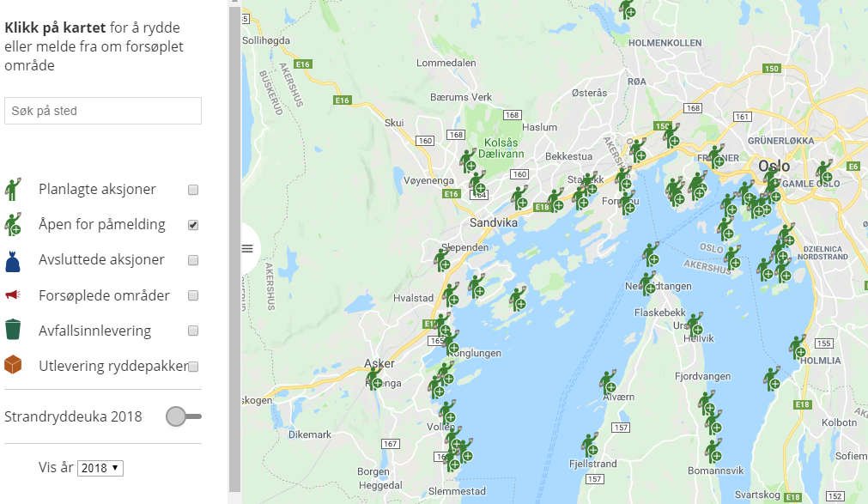Viewport: 868px width, 504px height.
Task: Click the blue bag Avsluttede aksjoner icon
Action: point(13,261)
